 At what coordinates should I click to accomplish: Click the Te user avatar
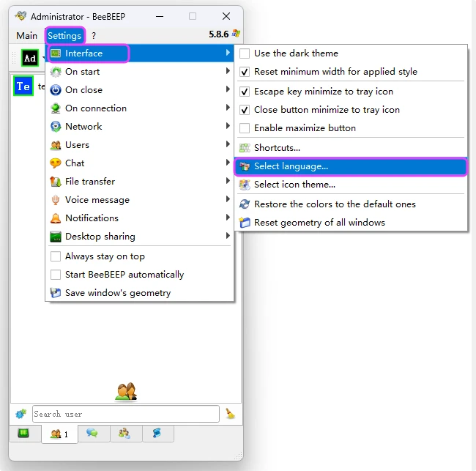[23, 86]
